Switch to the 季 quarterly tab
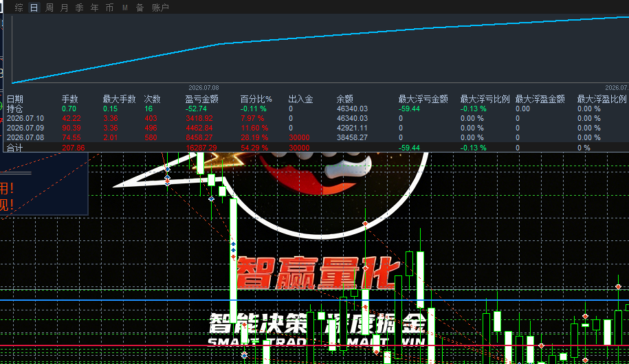The width and height of the screenshot is (629, 364). click(x=80, y=8)
